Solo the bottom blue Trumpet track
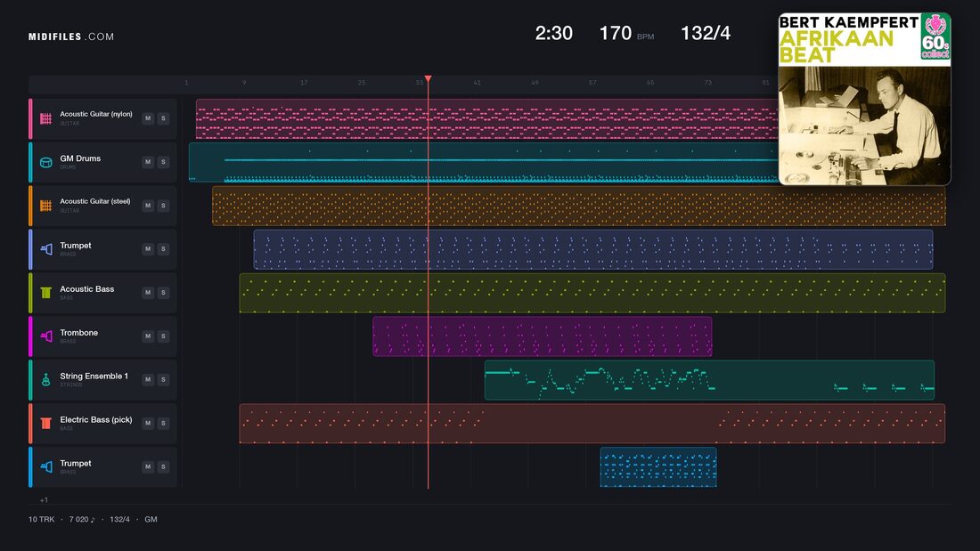Viewport: 980px width, 551px height. [163, 466]
